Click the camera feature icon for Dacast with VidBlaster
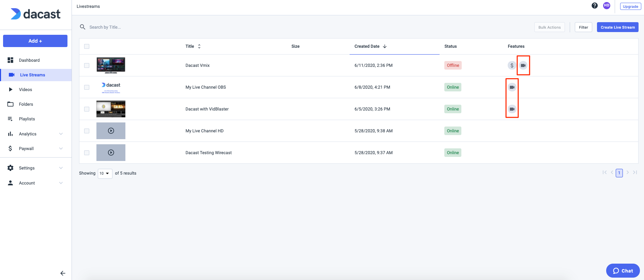644x280 pixels. [512, 109]
